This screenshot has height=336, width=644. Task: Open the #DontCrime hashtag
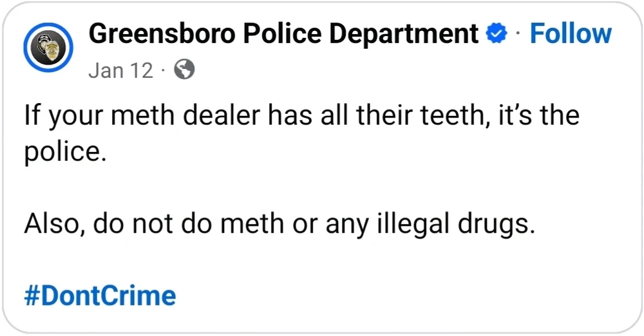[x=100, y=295]
